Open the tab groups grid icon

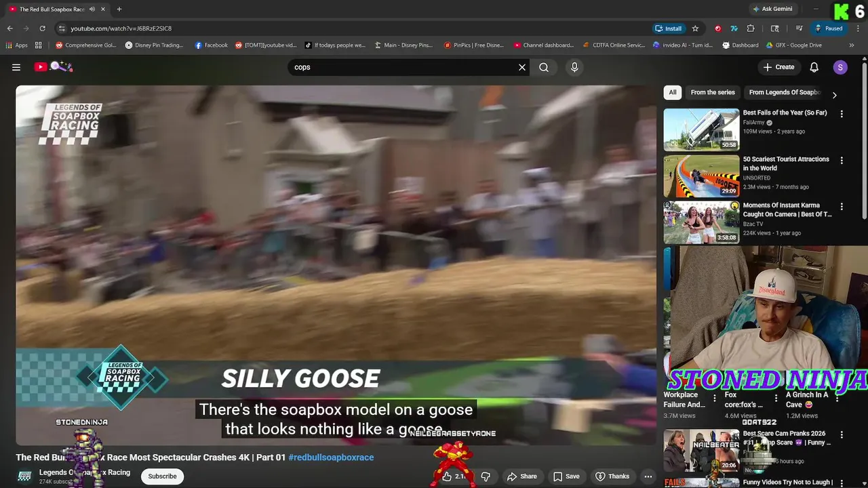click(x=39, y=45)
